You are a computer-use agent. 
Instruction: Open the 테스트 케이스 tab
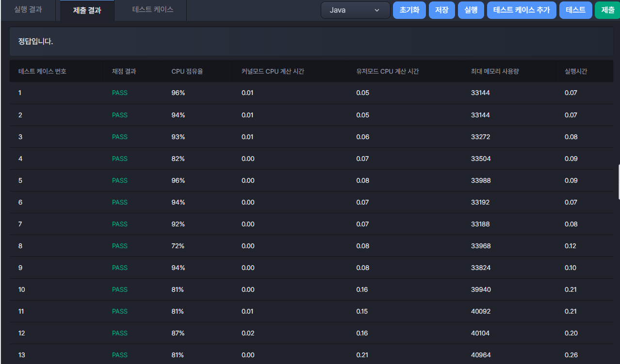coord(153,10)
